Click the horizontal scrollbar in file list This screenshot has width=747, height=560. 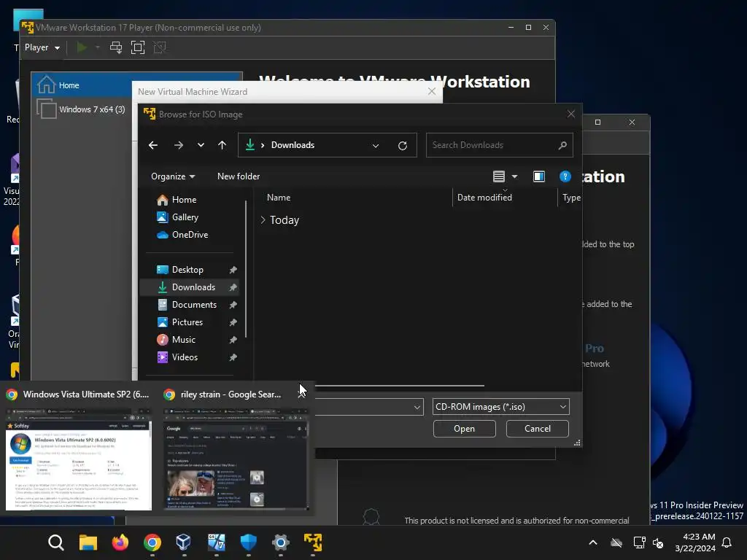[399, 386]
